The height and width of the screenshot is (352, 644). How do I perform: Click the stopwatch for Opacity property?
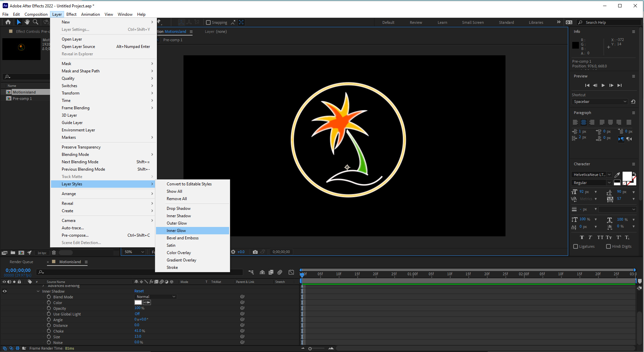pyautogui.click(x=49, y=308)
